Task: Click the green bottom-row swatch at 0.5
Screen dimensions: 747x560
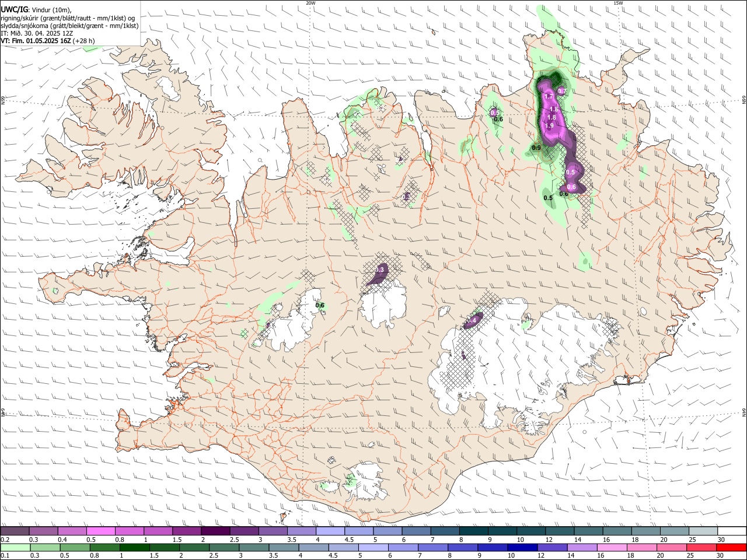Action: (x=75, y=547)
